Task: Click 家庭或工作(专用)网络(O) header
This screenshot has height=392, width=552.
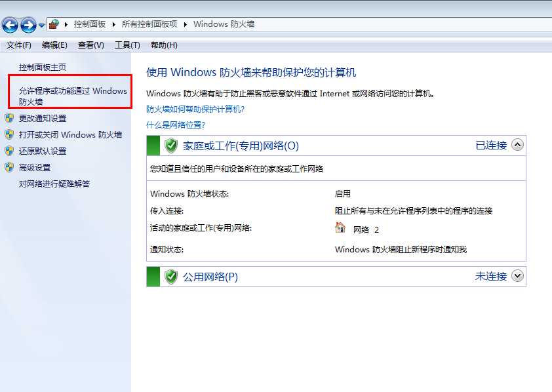Action: (241, 146)
